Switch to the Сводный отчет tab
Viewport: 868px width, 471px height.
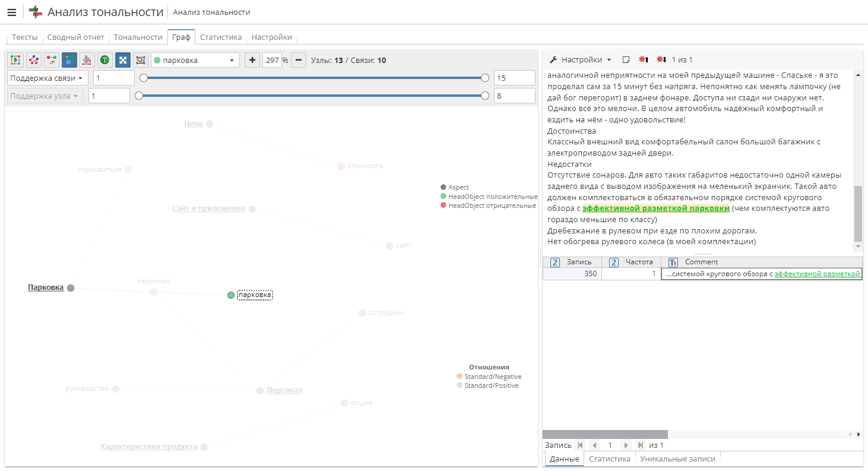point(75,37)
